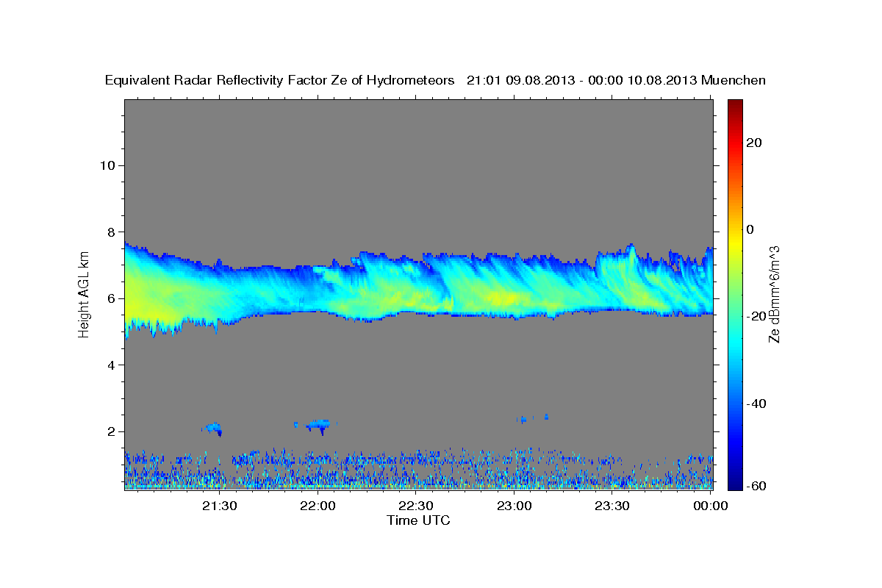
Task: Click the 21:30 time tick label
Action: (220, 506)
